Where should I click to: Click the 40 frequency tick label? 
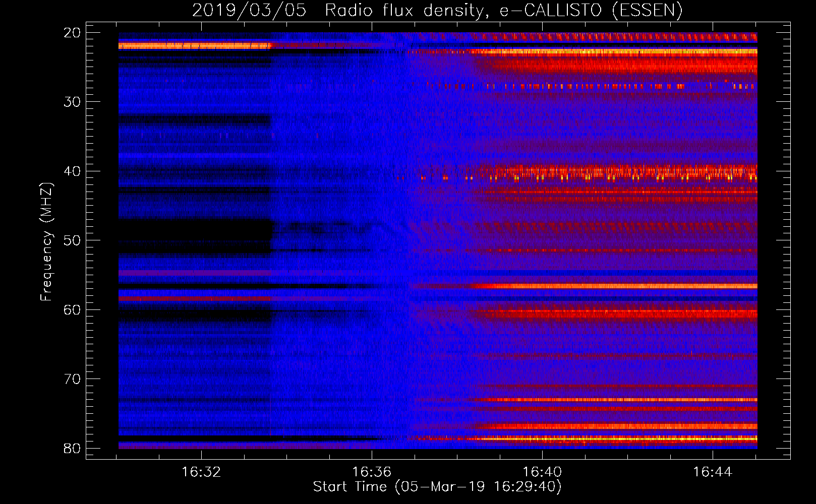tap(72, 171)
